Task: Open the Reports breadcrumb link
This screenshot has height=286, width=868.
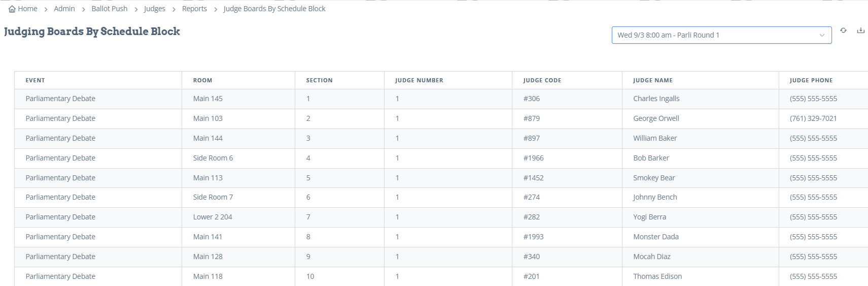Action: coord(194,9)
